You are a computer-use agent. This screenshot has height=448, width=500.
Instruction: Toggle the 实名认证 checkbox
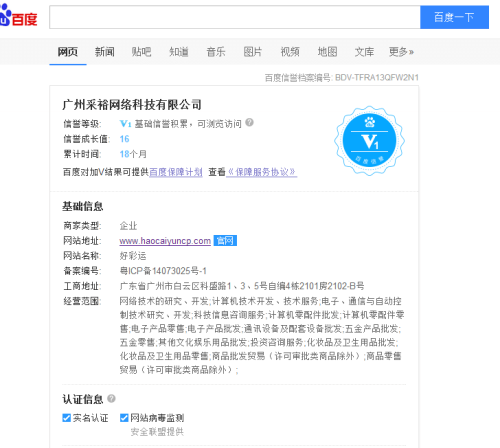pos(67,418)
